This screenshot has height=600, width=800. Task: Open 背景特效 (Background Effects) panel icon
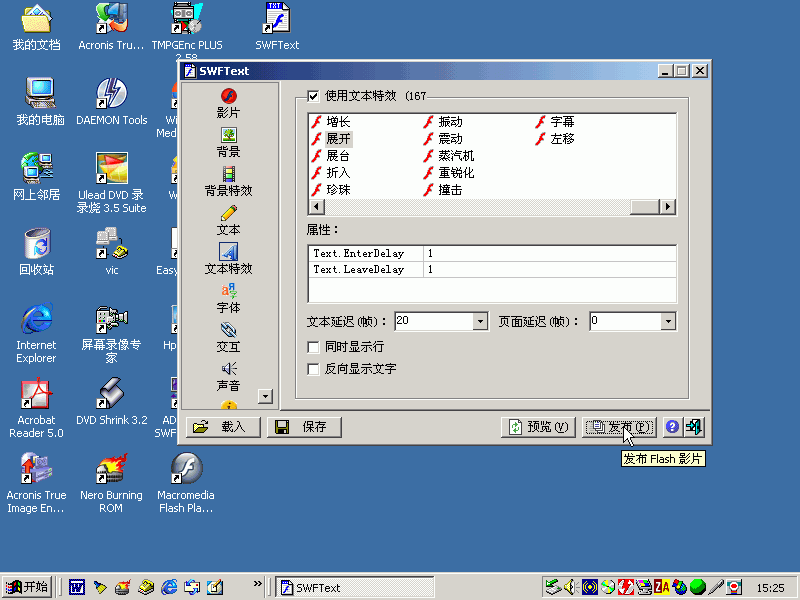[x=228, y=175]
